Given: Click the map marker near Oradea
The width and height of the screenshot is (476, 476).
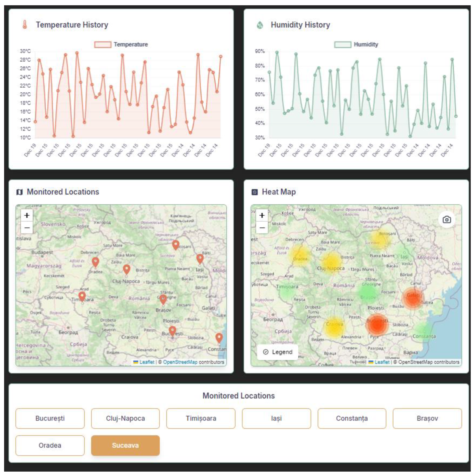Looking at the screenshot, I should (96, 262).
